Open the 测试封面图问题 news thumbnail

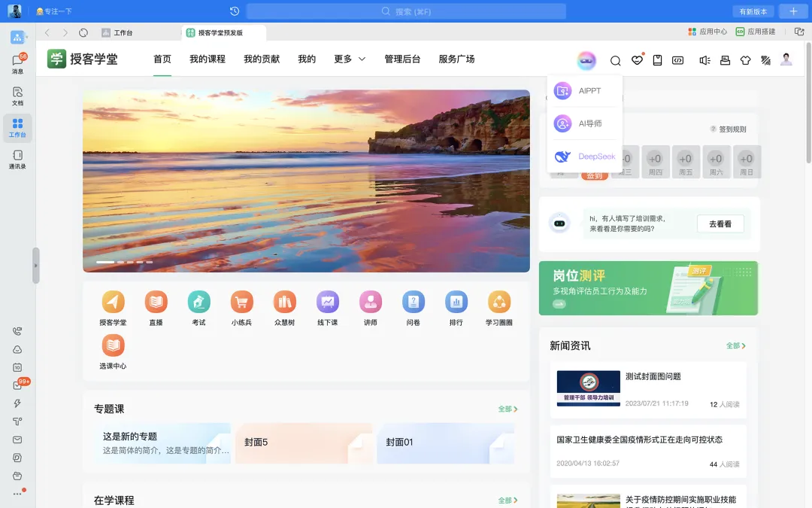[588, 388]
